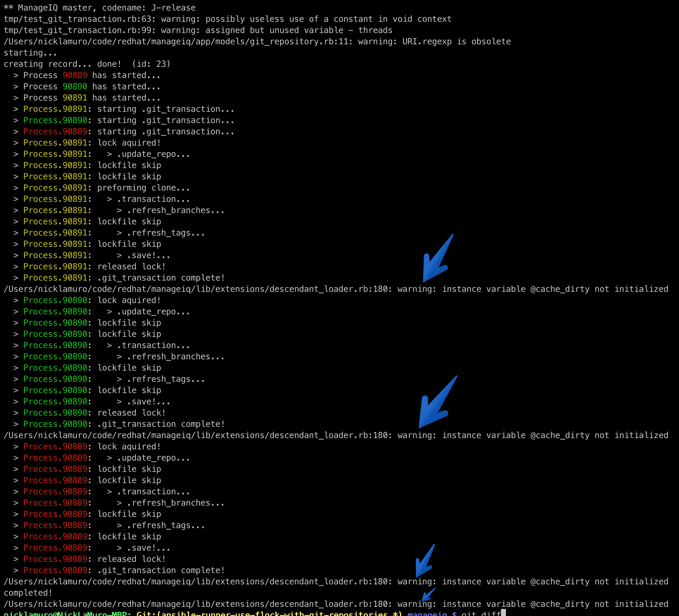This screenshot has height=616, width=679.
Task: Click yellow process ID 90891 in 'has started' line
Action: pyautogui.click(x=75, y=98)
